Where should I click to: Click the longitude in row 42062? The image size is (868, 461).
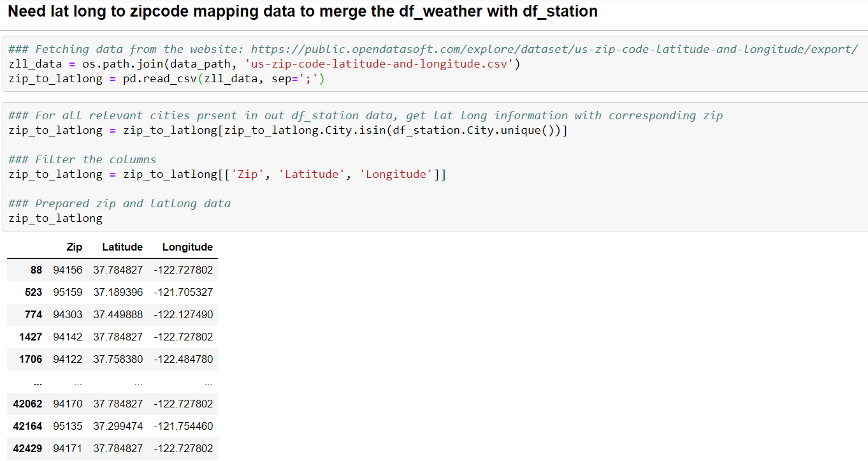click(184, 404)
